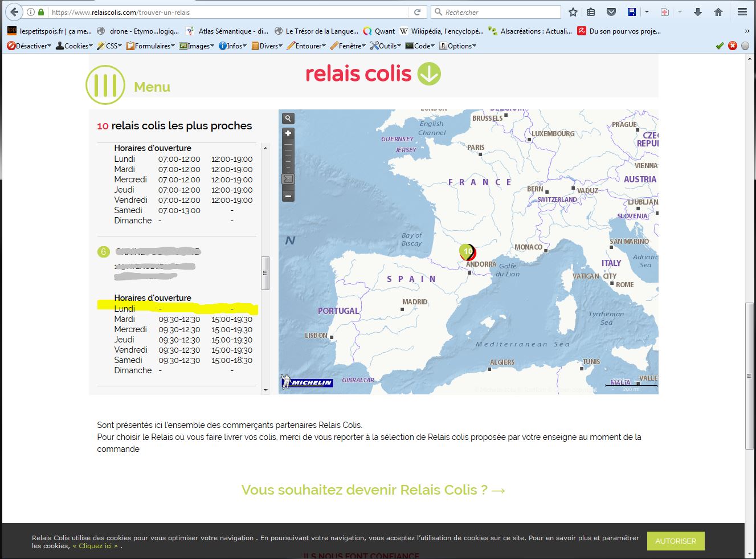Bookmark this page with the star icon
Screen dimensions: 756x559
tap(573, 12)
